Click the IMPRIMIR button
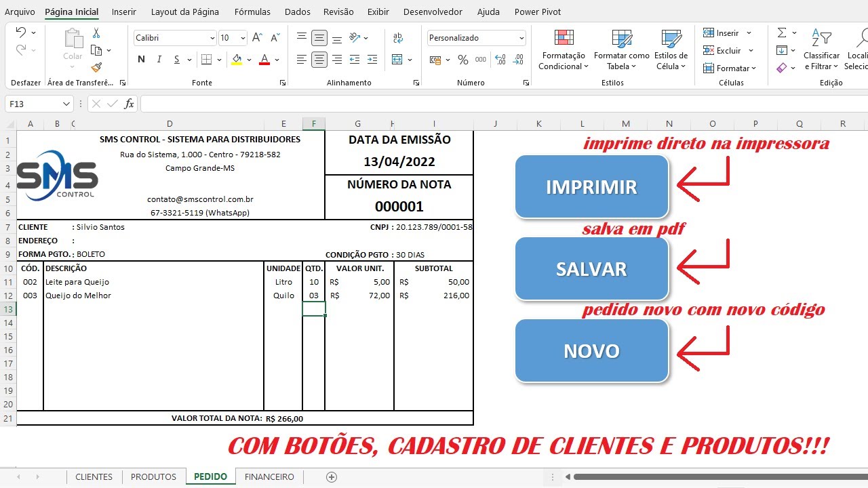The width and height of the screenshot is (868, 488). pos(591,187)
